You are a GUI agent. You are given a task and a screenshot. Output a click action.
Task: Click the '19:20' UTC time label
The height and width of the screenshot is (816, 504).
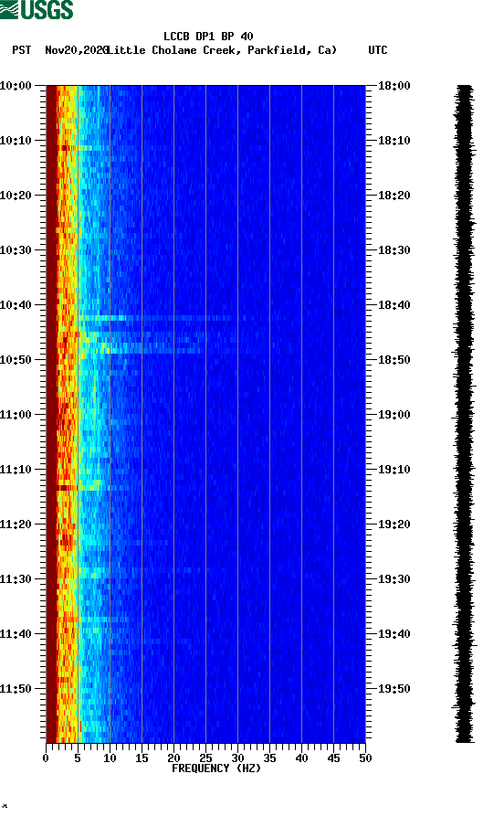(x=394, y=525)
